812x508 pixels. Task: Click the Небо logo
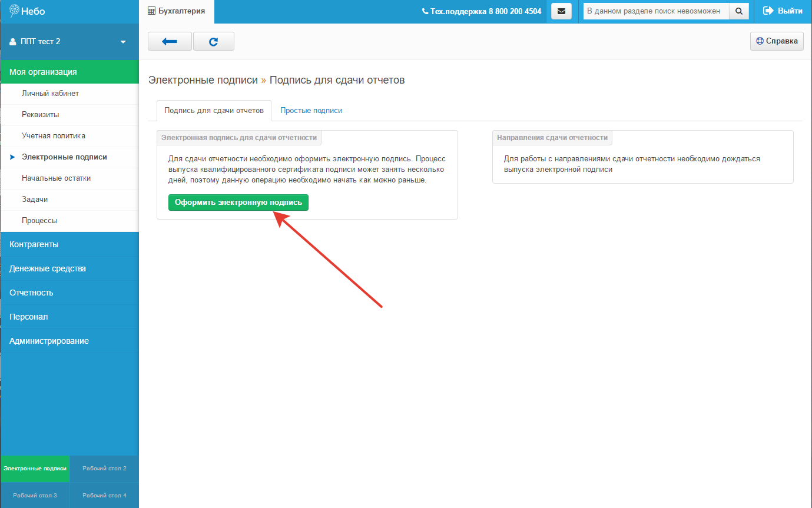28,11
